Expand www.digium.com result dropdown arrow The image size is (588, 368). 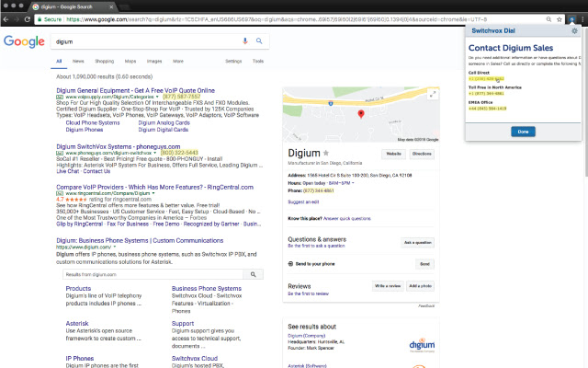(114, 247)
